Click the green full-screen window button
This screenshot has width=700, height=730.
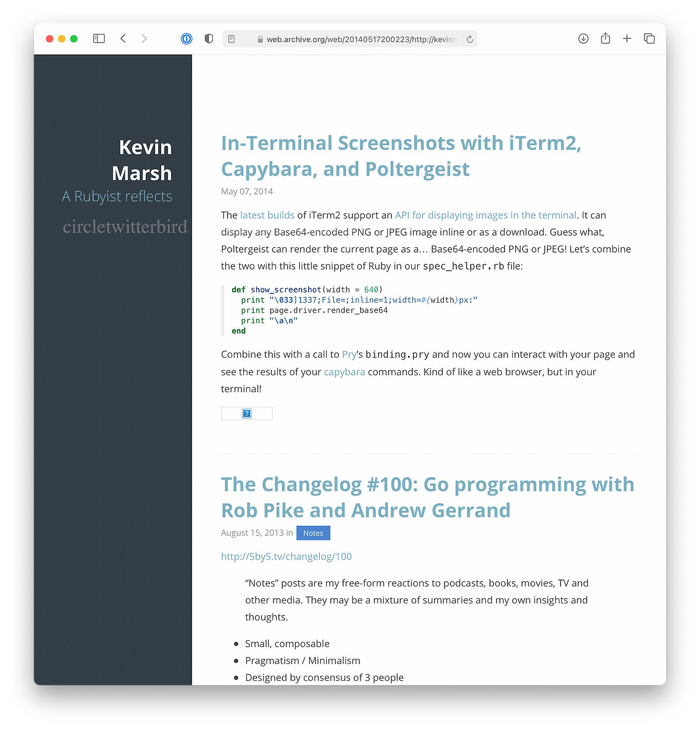(x=73, y=39)
